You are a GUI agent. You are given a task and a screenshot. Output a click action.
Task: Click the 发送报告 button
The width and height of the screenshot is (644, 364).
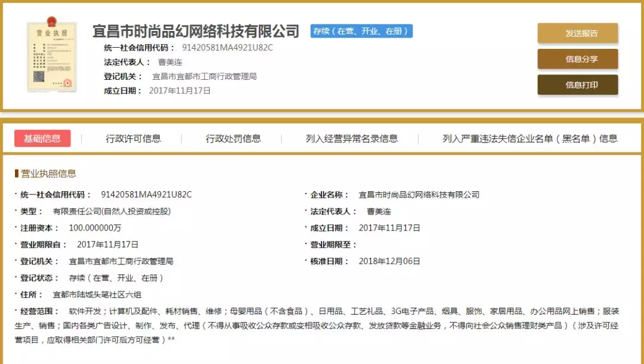click(x=577, y=33)
